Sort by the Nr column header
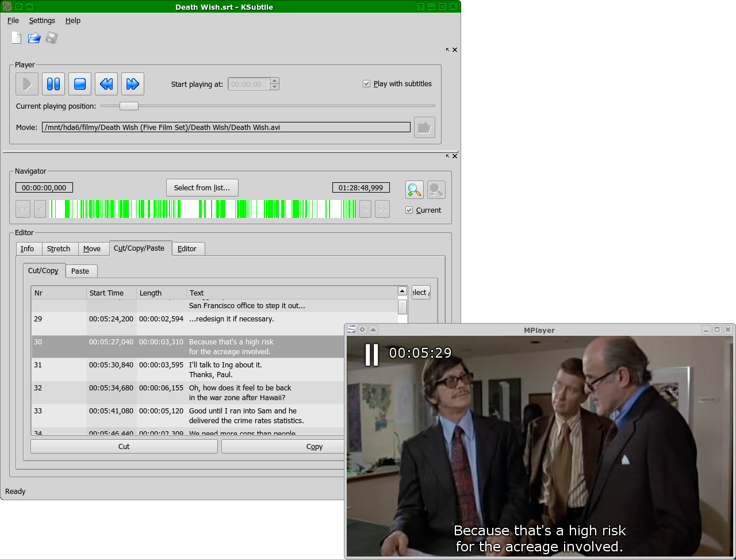 pos(59,293)
